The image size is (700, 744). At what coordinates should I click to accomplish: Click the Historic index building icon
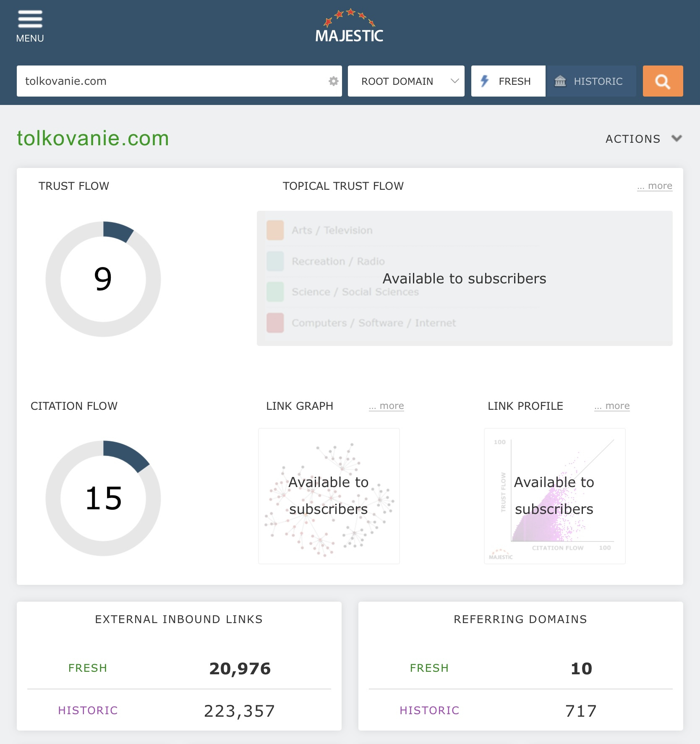tap(560, 81)
